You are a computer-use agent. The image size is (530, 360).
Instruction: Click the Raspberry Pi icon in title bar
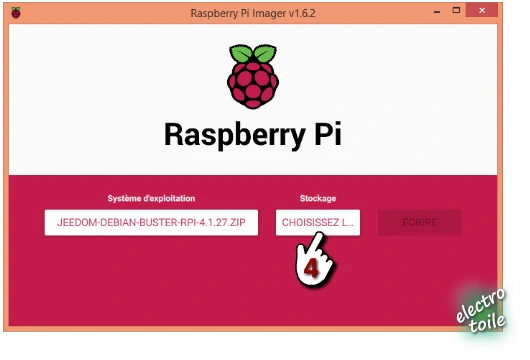pyautogui.click(x=16, y=13)
